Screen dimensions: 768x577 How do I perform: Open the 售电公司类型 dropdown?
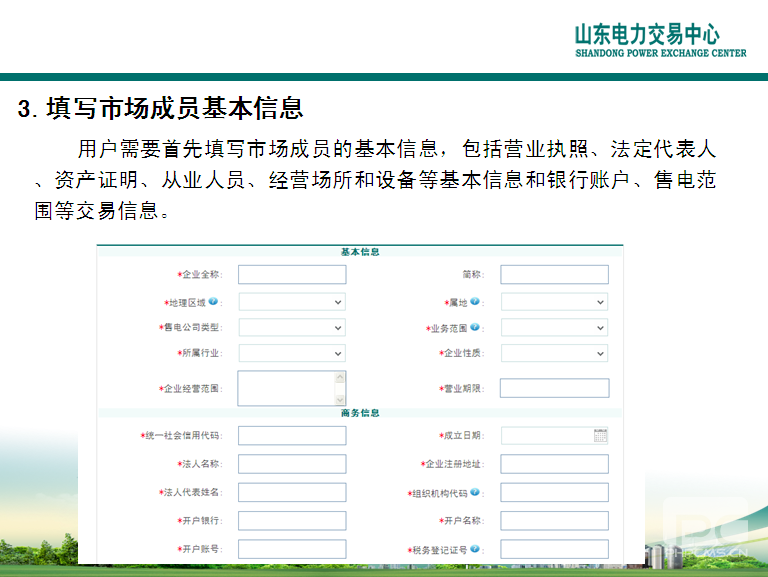click(x=292, y=328)
